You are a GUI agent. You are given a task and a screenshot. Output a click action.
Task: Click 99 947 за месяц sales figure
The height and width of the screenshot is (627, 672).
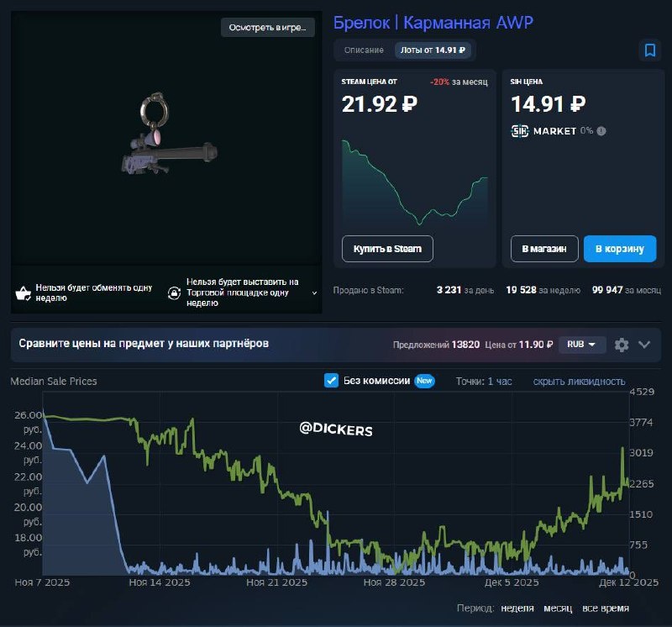click(x=627, y=290)
